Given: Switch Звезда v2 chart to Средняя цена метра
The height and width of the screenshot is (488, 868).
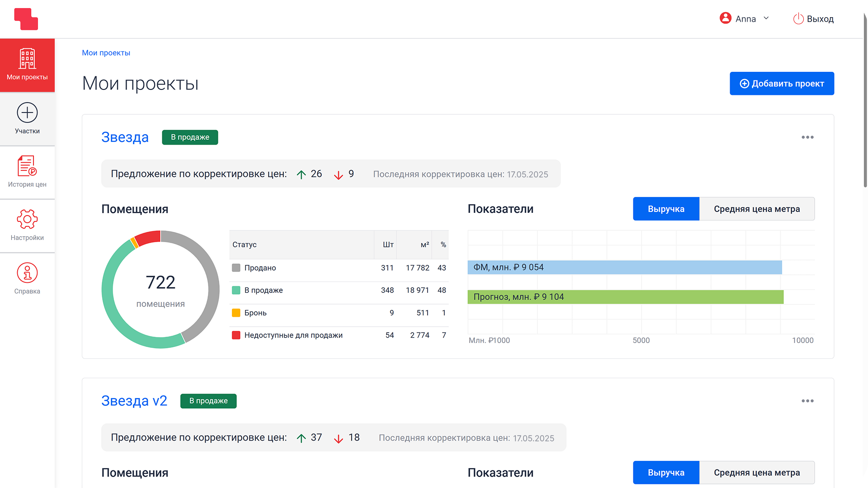Looking at the screenshot, I should (x=757, y=473).
